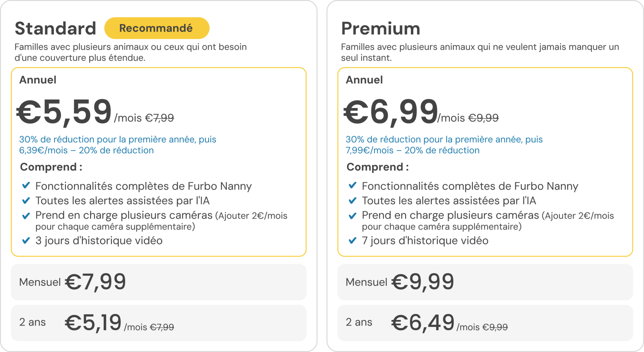Screen dimensions: 644x352
Task: Click the Standard strikethrough €7,99 annual price
Action: [x=159, y=118]
